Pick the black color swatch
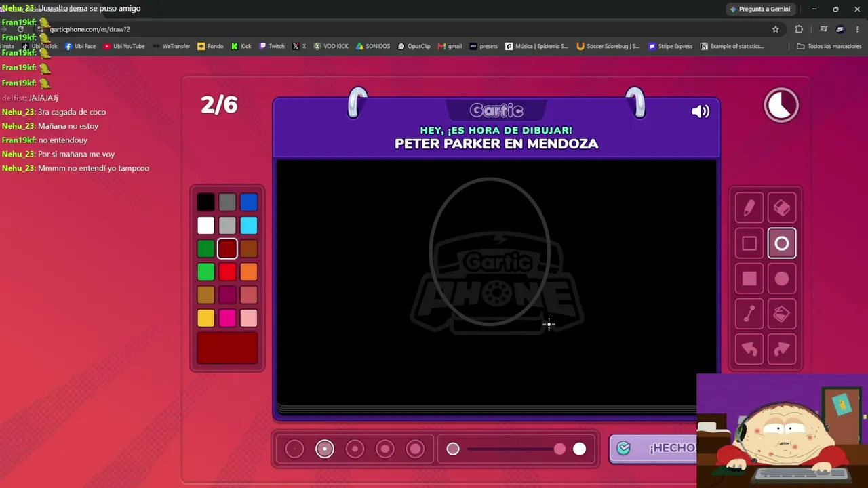The height and width of the screenshot is (488, 868). [x=205, y=202]
